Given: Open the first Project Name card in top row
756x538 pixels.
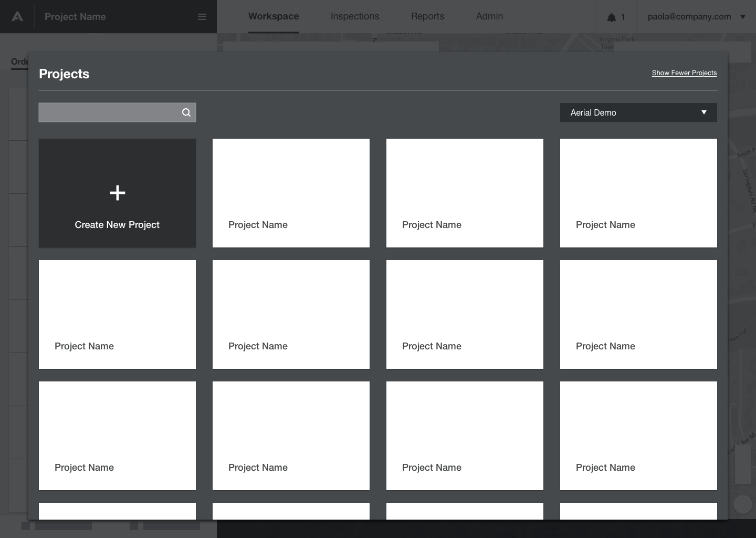Looking at the screenshot, I should pos(291,193).
